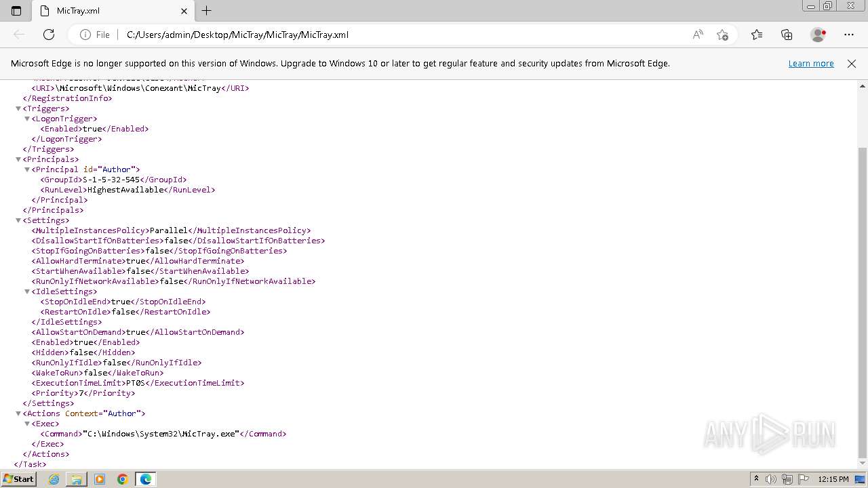Collapse the IdleSettings XML node

click(28, 291)
